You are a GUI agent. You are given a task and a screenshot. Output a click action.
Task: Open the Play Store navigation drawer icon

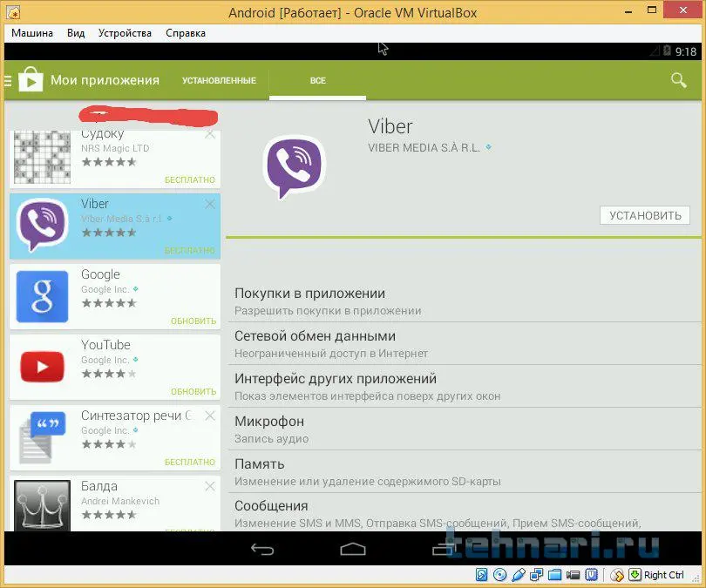pos(8,80)
